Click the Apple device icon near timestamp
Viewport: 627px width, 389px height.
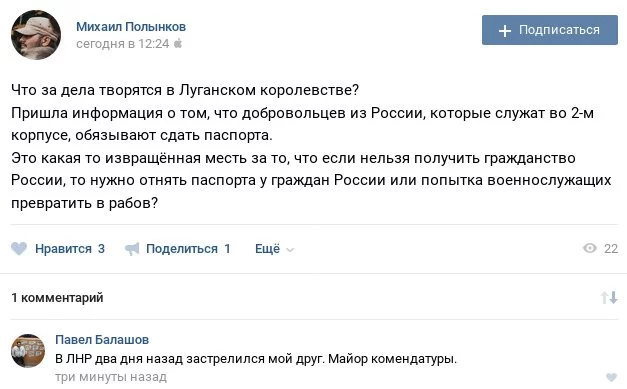[x=178, y=43]
